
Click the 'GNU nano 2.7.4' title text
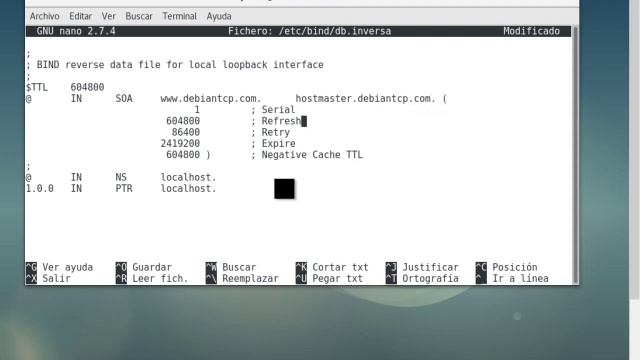[76, 31]
